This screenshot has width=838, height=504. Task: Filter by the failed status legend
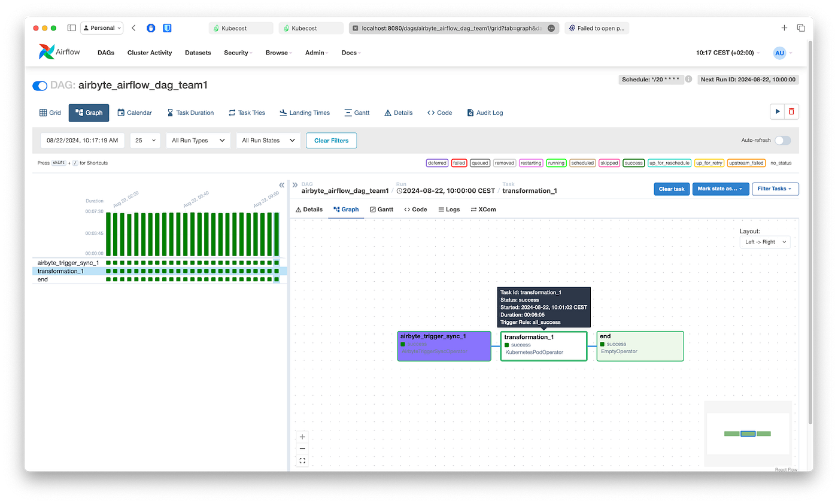click(459, 163)
